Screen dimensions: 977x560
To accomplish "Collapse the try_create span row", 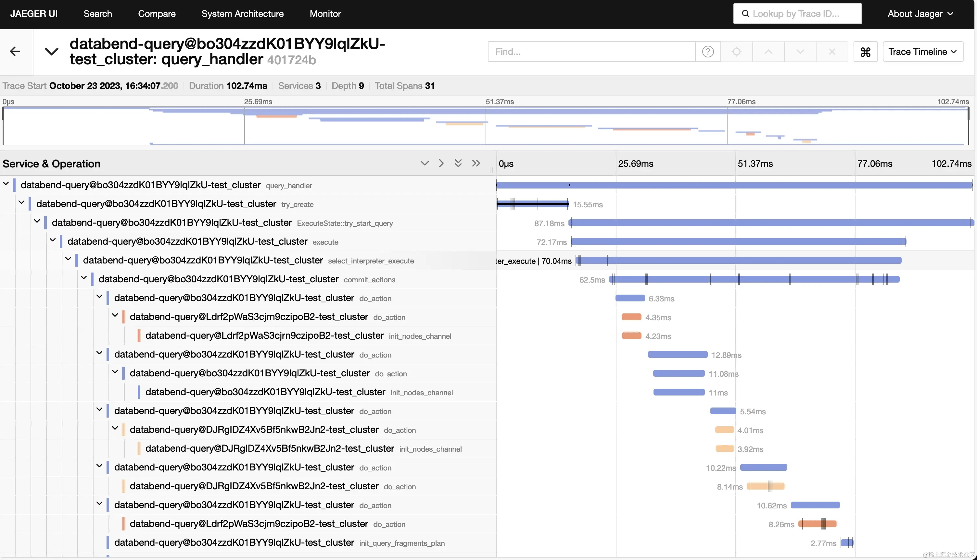I will coord(21,203).
